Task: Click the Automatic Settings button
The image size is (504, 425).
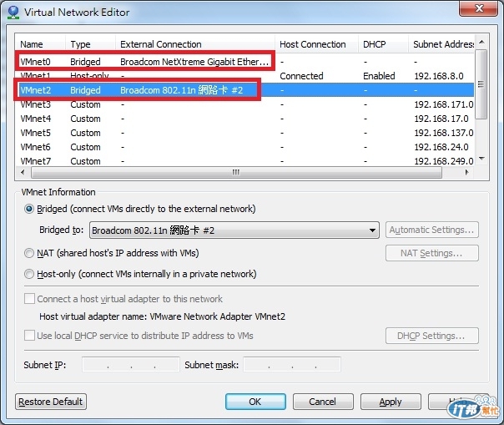Action: [432, 230]
